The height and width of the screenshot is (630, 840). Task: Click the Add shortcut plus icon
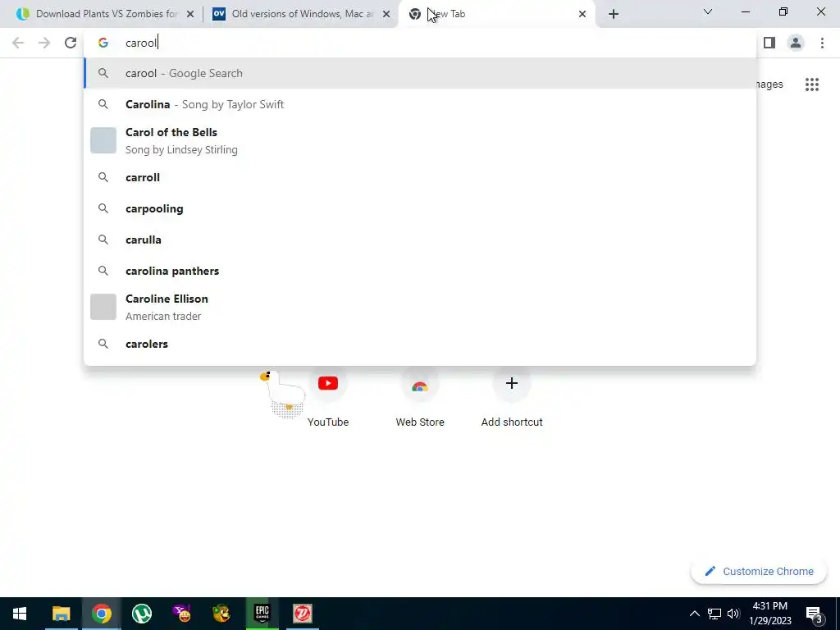pos(512,383)
